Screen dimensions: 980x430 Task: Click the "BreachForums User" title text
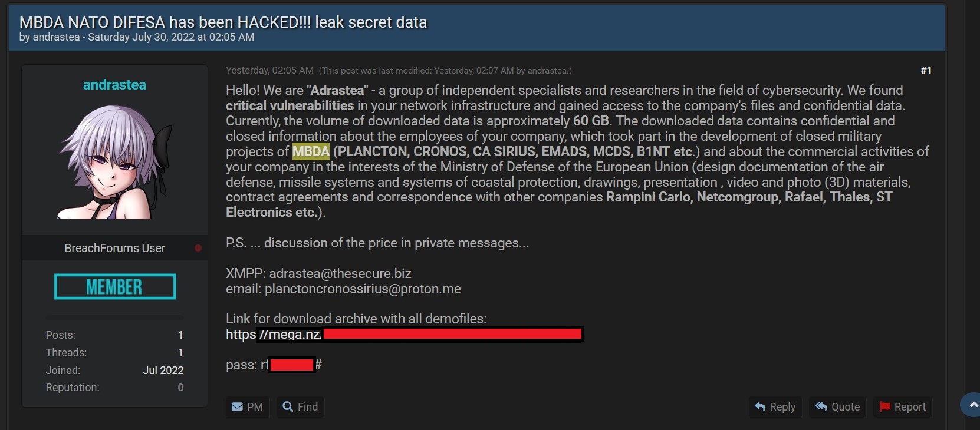pyautogui.click(x=114, y=248)
